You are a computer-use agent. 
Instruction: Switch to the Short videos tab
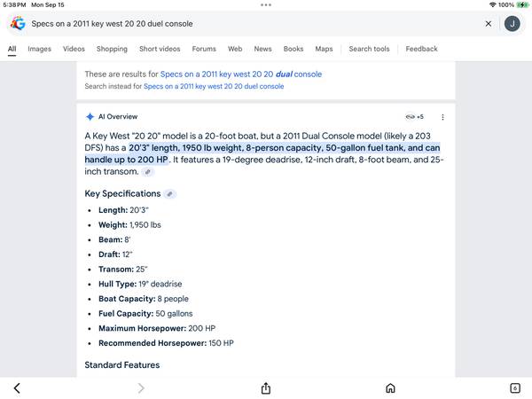click(x=160, y=49)
